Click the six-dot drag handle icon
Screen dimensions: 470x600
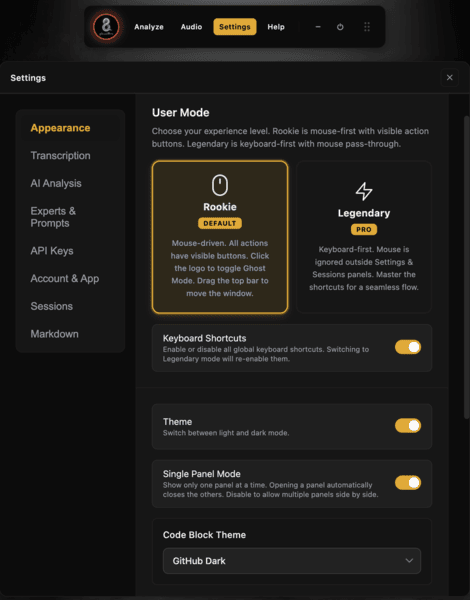click(x=367, y=27)
